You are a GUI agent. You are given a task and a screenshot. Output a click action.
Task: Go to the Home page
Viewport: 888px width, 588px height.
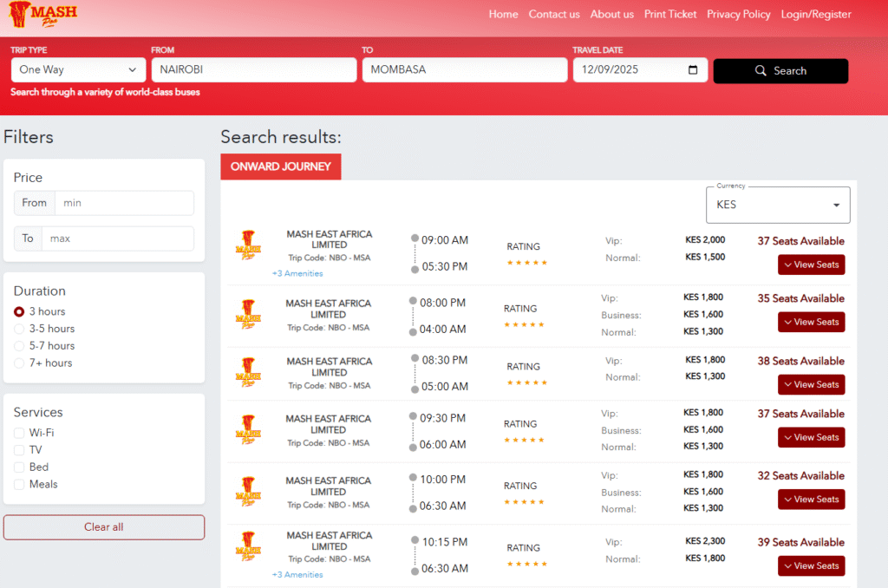pyautogui.click(x=504, y=14)
